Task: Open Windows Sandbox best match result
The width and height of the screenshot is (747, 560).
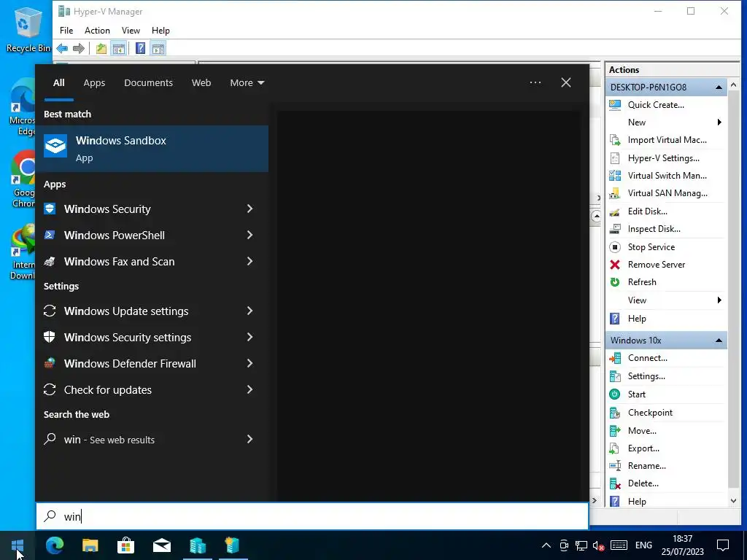Action: [x=152, y=149]
